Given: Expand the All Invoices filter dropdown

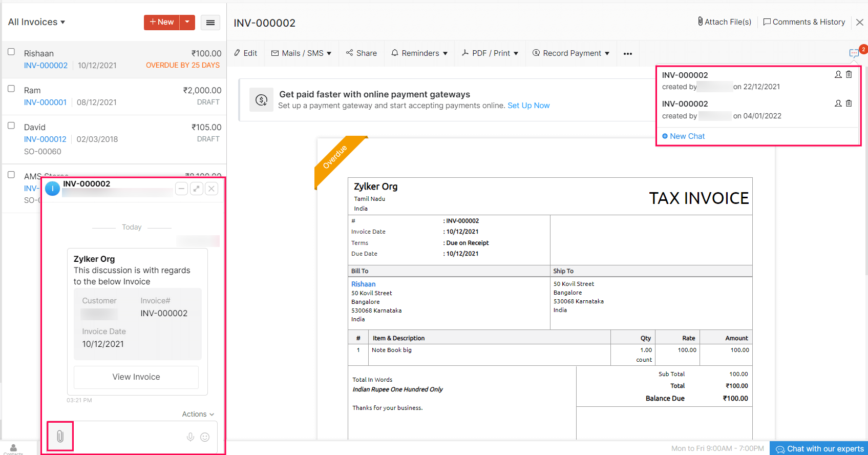Looking at the screenshot, I should pos(36,22).
